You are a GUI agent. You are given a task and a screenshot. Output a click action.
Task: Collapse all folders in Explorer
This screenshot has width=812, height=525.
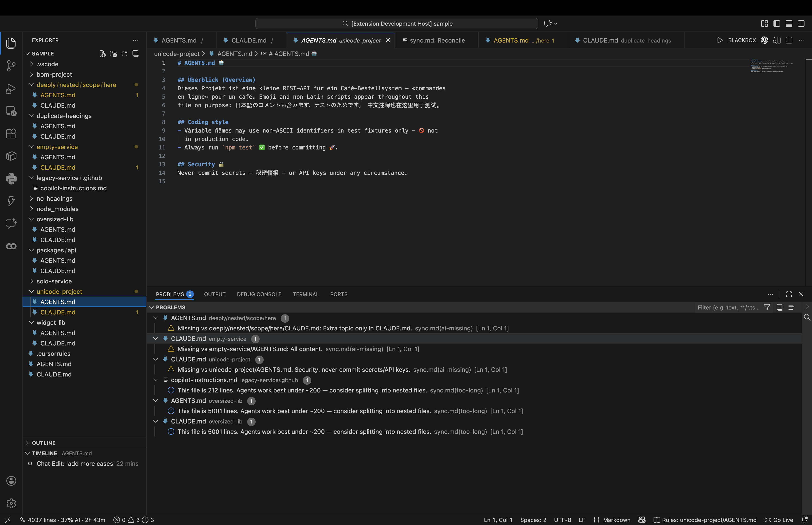[136, 54]
